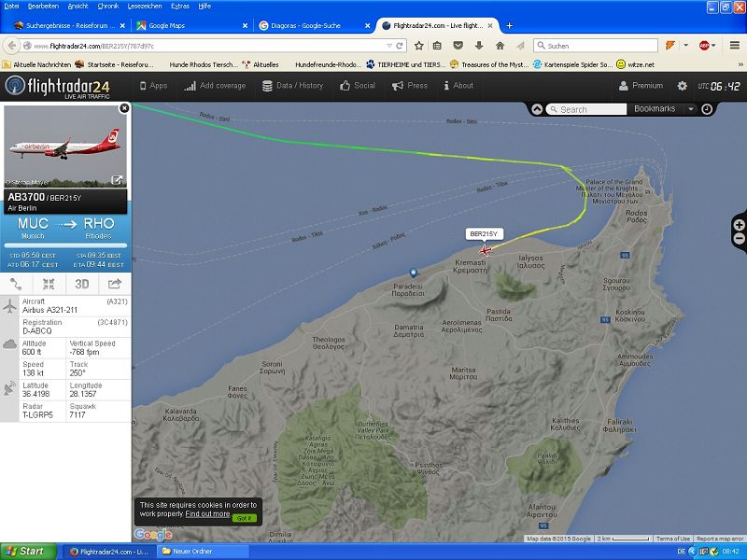Open the About menu
Image resolution: width=747 pixels, height=560 pixels.
click(x=458, y=86)
